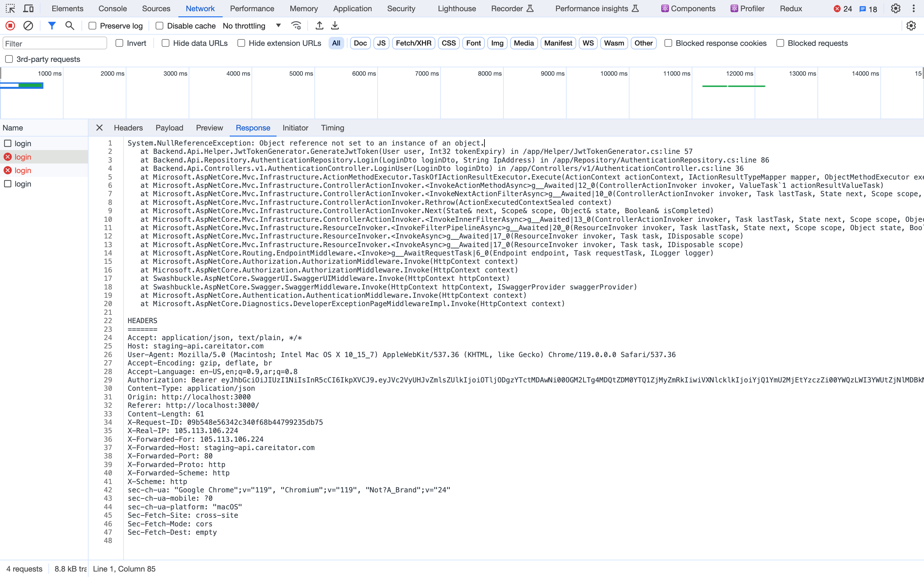Toggle device toolbar icon
The image size is (924, 577).
pyautogui.click(x=28, y=8)
